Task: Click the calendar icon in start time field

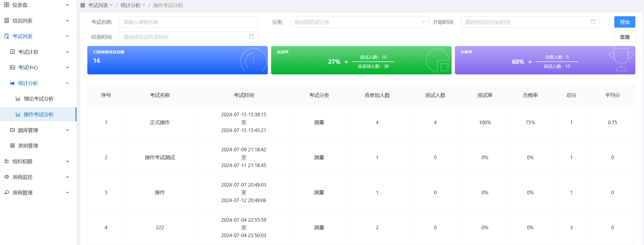Action: click(593, 22)
